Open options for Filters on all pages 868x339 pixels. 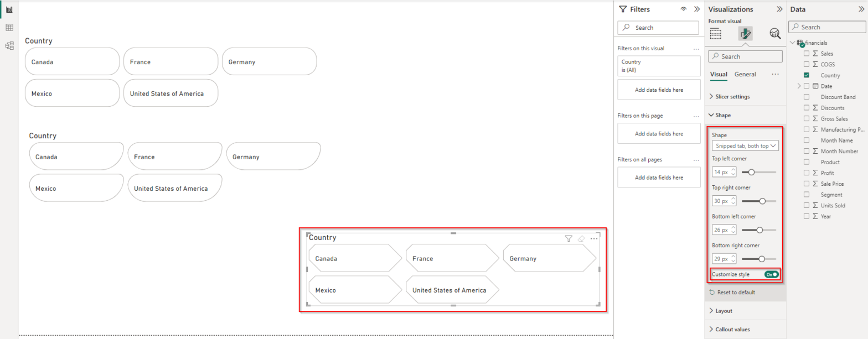[696, 160]
